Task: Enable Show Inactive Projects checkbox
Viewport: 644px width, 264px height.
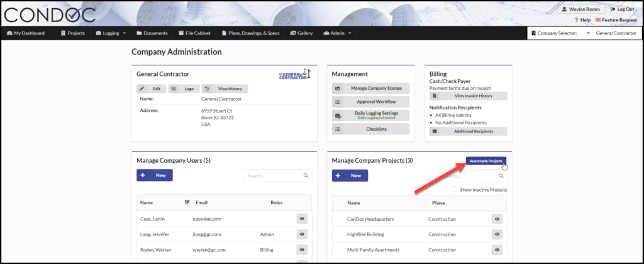Action: 454,190
